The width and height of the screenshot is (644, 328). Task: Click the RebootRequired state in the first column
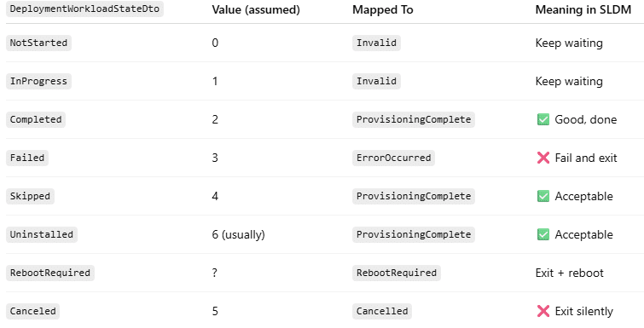click(50, 273)
